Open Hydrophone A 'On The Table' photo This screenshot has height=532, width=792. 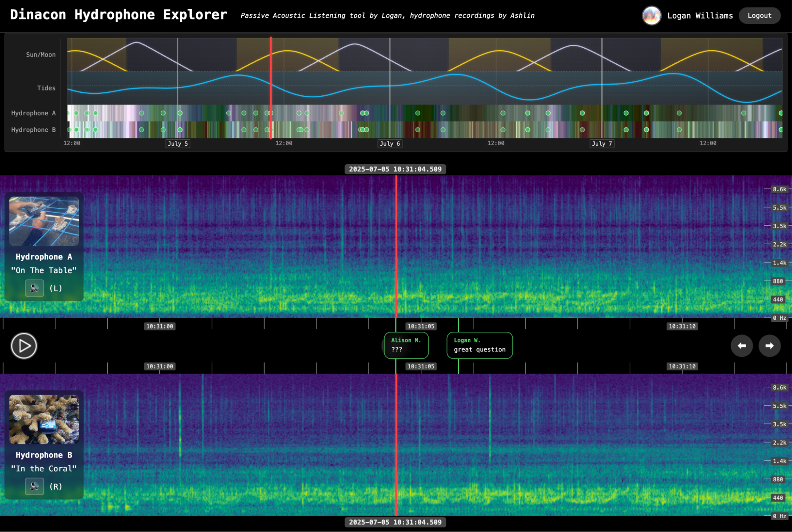(x=44, y=221)
